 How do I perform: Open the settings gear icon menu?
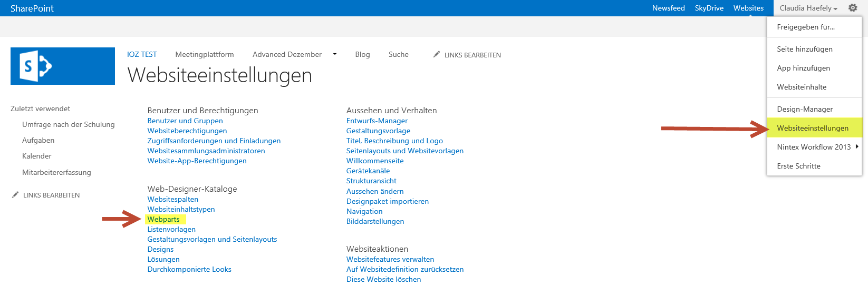853,8
